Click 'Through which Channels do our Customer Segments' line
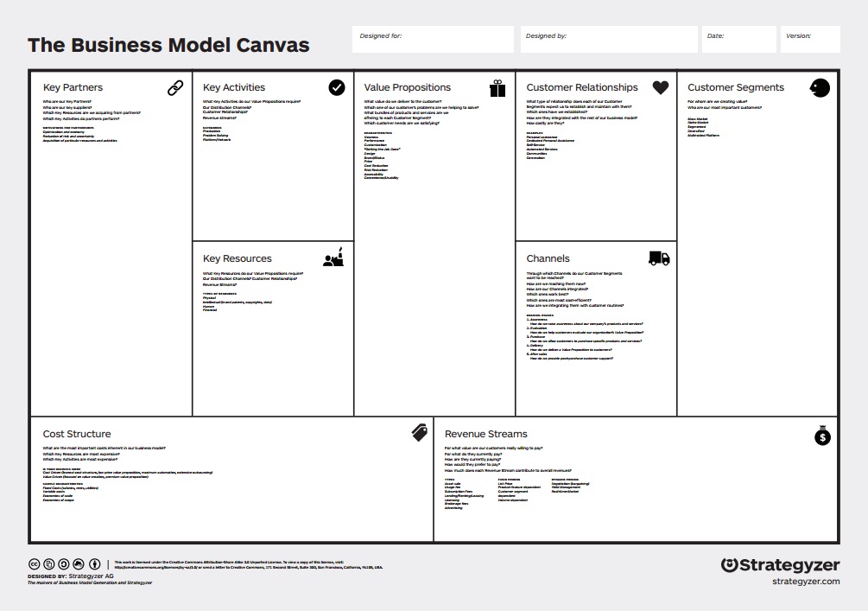 (x=574, y=273)
